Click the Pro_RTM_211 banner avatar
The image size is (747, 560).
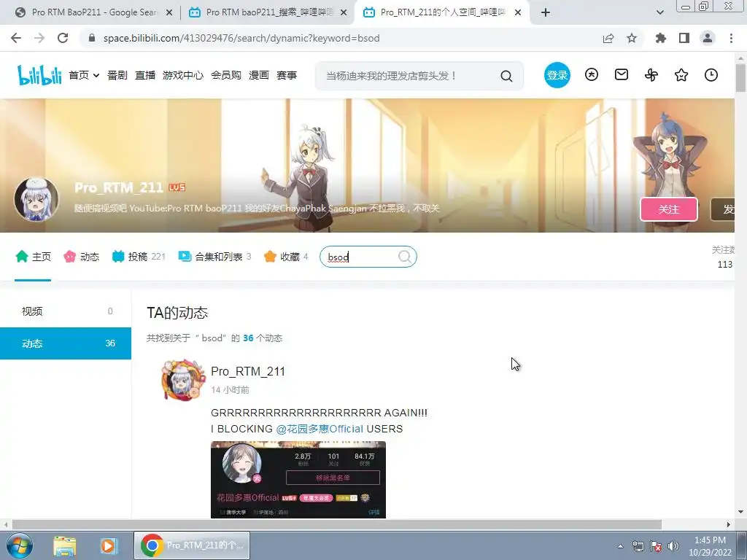coord(36,200)
